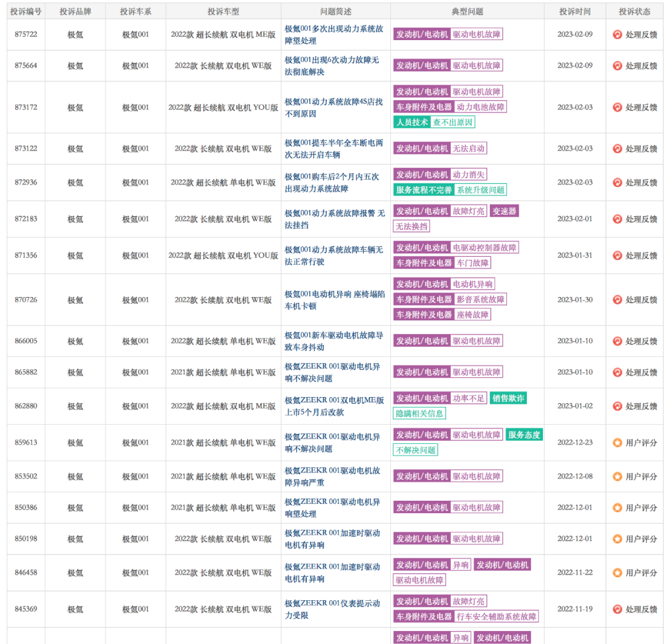Click user rating icon in row 850198
The image size is (667, 644).
617,539
